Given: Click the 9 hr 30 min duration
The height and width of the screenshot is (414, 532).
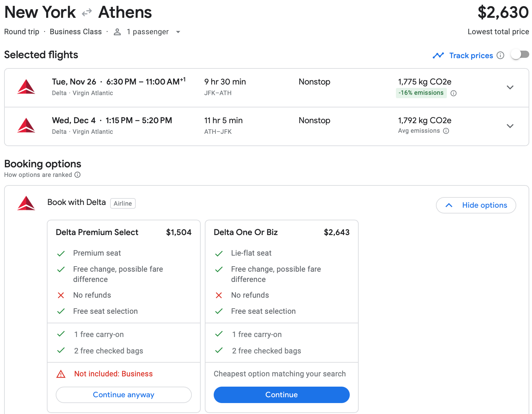Looking at the screenshot, I should tap(225, 82).
